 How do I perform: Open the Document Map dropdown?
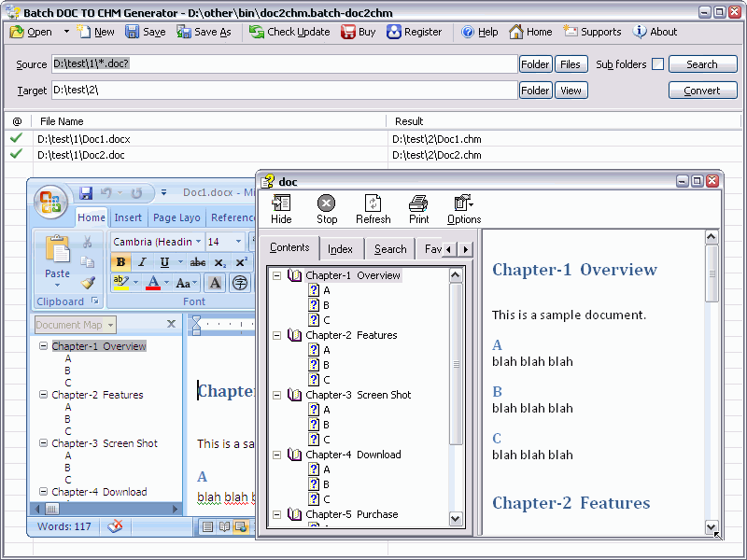tap(110, 325)
